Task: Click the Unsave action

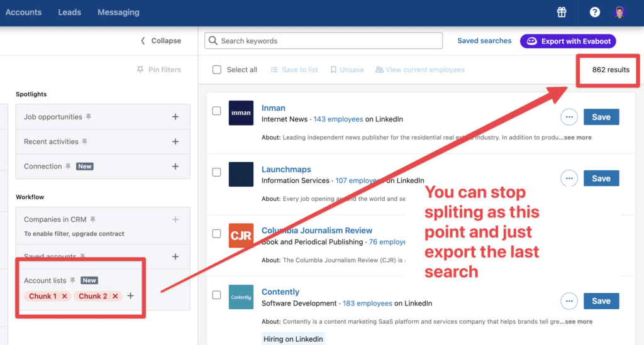Action: coord(347,70)
